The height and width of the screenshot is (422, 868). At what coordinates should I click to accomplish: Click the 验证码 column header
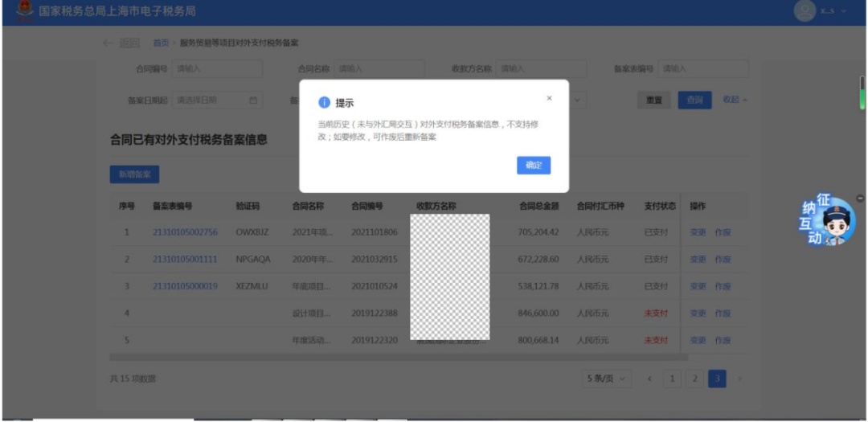coord(248,206)
